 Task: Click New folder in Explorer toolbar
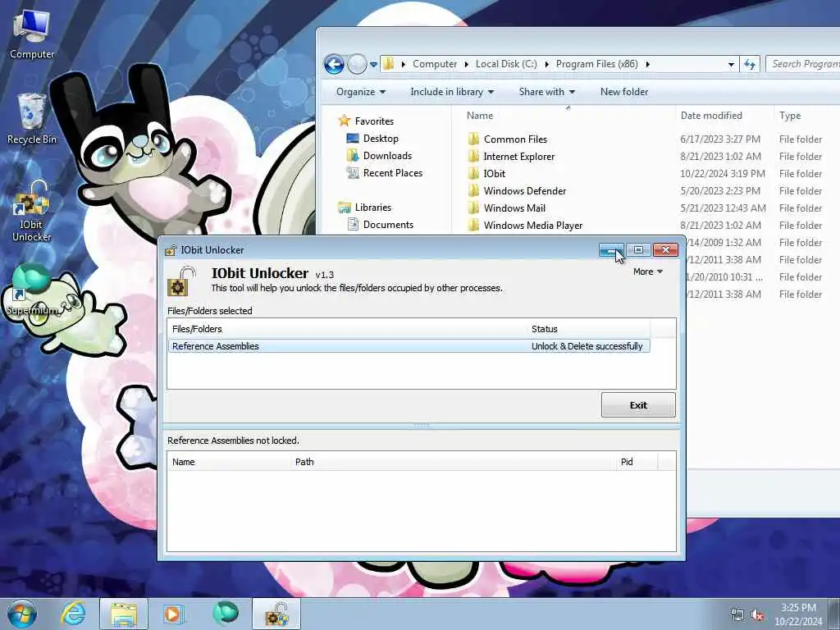click(x=624, y=92)
